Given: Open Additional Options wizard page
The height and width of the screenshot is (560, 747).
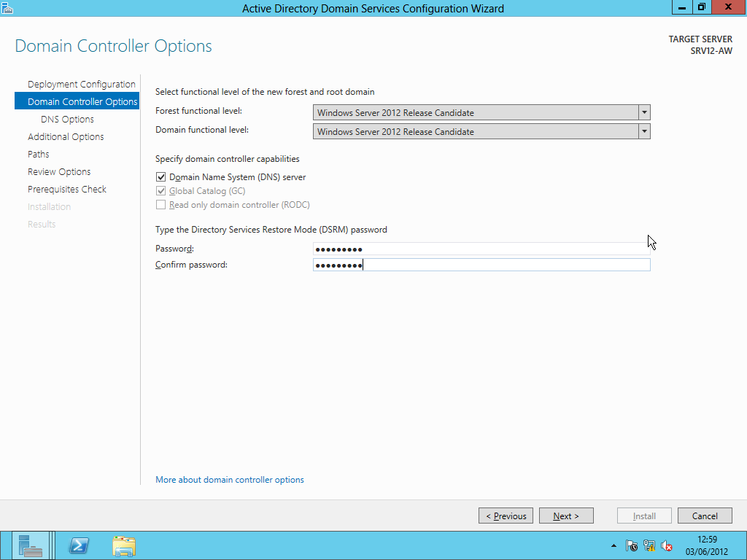Looking at the screenshot, I should coord(66,136).
